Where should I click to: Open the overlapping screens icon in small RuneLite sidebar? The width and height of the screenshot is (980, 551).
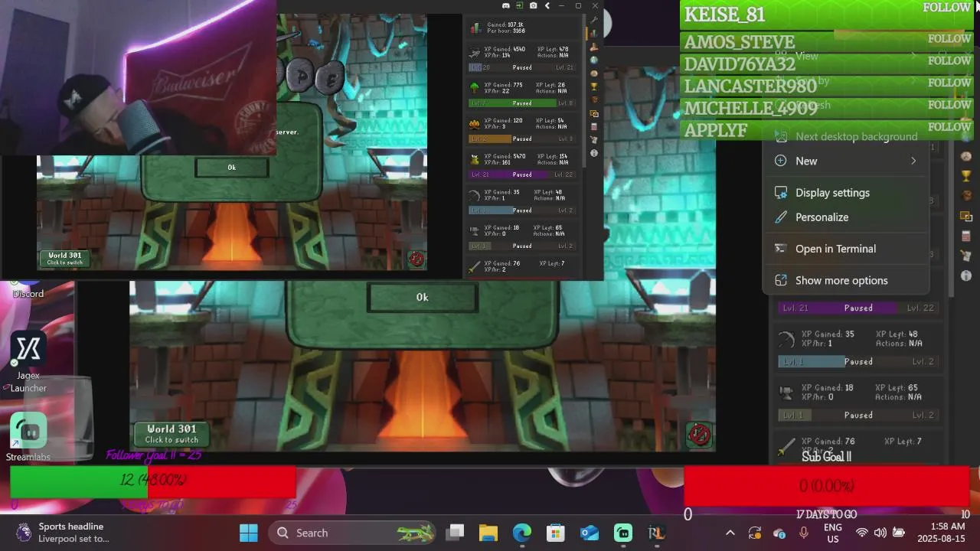(594, 113)
